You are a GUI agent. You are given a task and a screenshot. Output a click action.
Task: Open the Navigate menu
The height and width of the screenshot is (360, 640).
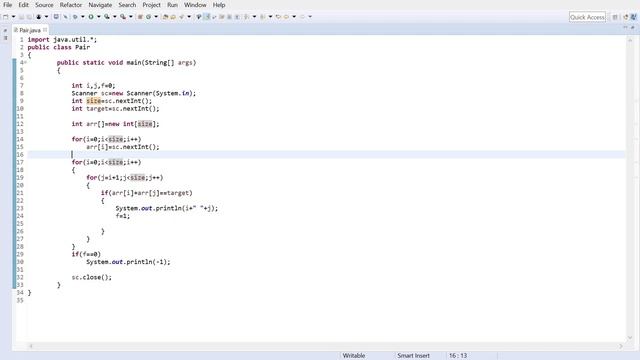100,5
